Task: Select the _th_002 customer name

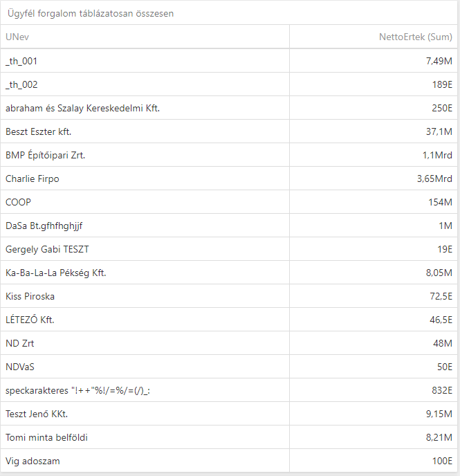Action: 21,84
